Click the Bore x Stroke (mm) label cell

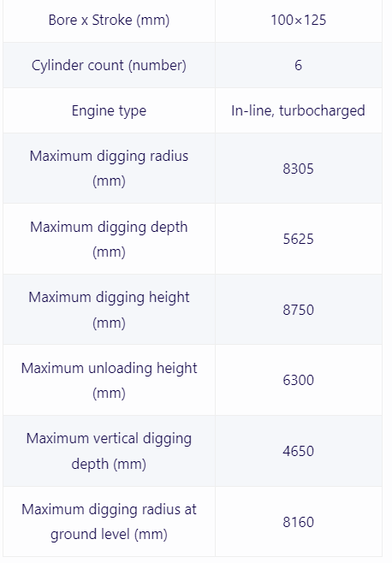pos(109,21)
